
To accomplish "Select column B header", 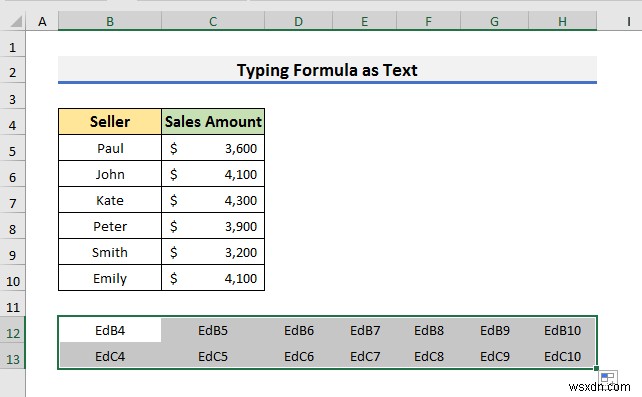I will 110,21.
